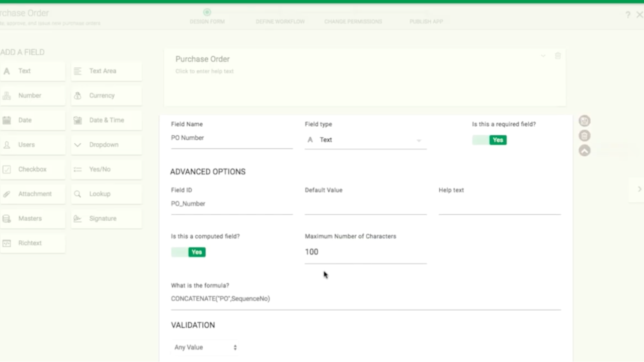The width and height of the screenshot is (644, 362).
Task: Open the Field type dropdown
Action: tap(365, 140)
